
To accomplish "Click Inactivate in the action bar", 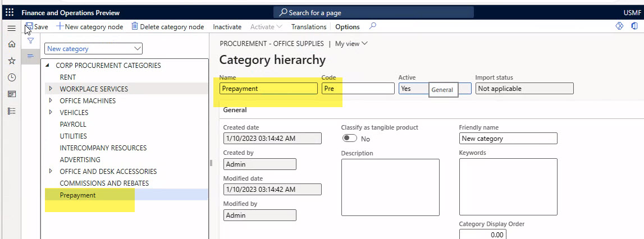I will (227, 27).
